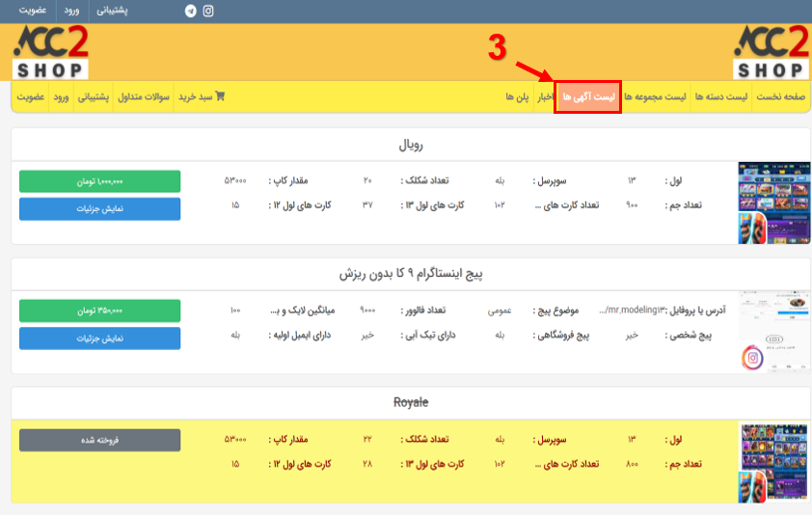Open the Royale listing game thumbnail
The width and height of the screenshot is (812, 515).
point(773,462)
